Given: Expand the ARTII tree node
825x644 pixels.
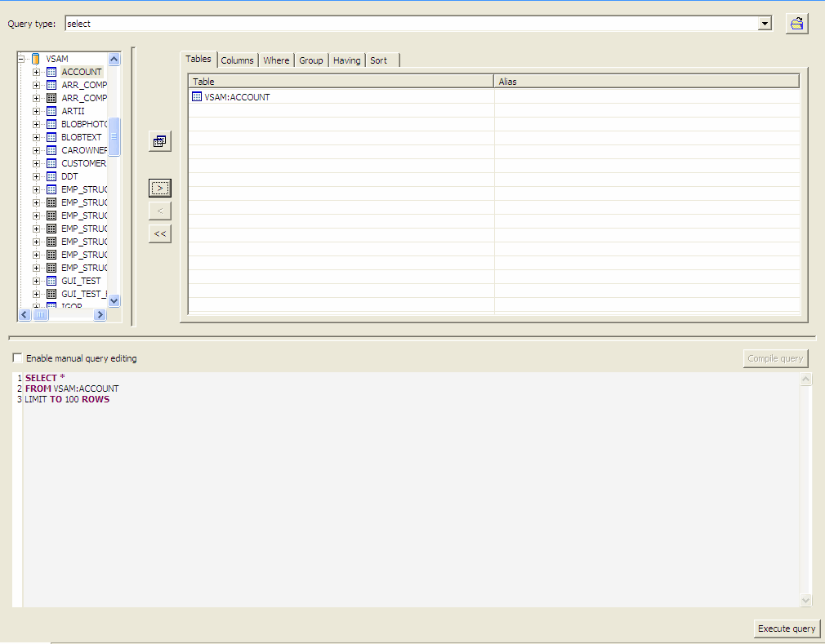Looking at the screenshot, I should [x=35, y=110].
